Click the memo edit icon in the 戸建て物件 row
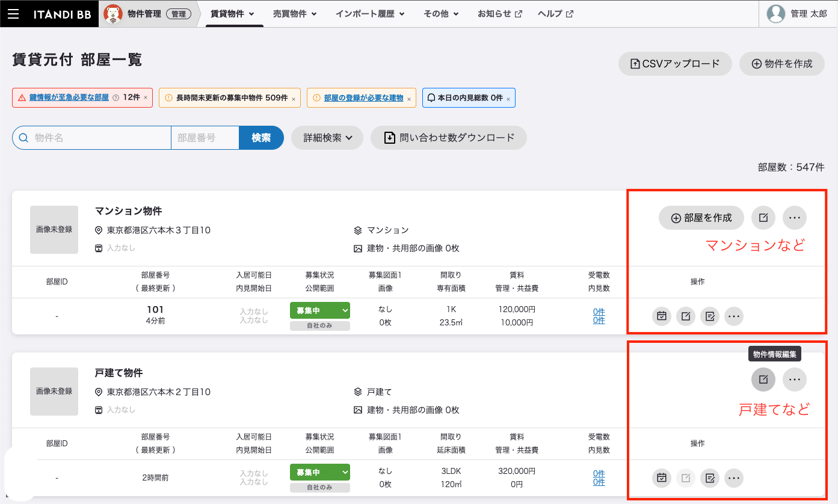 click(x=710, y=478)
